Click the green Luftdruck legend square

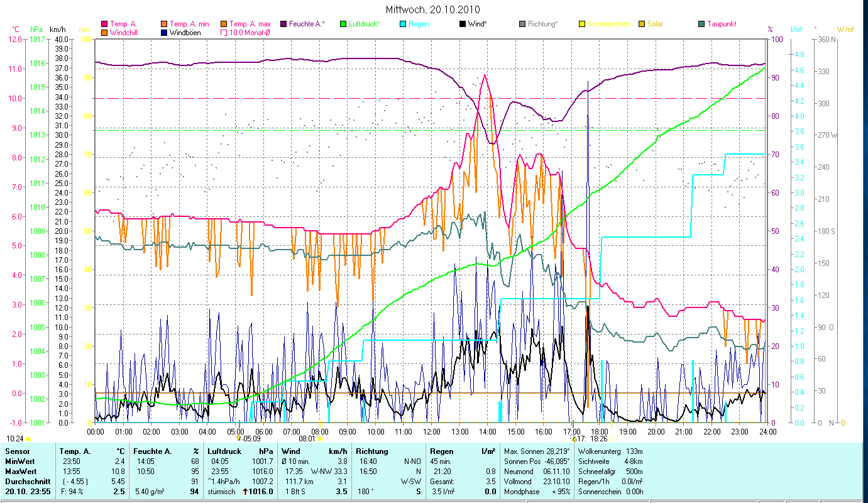[x=343, y=24]
